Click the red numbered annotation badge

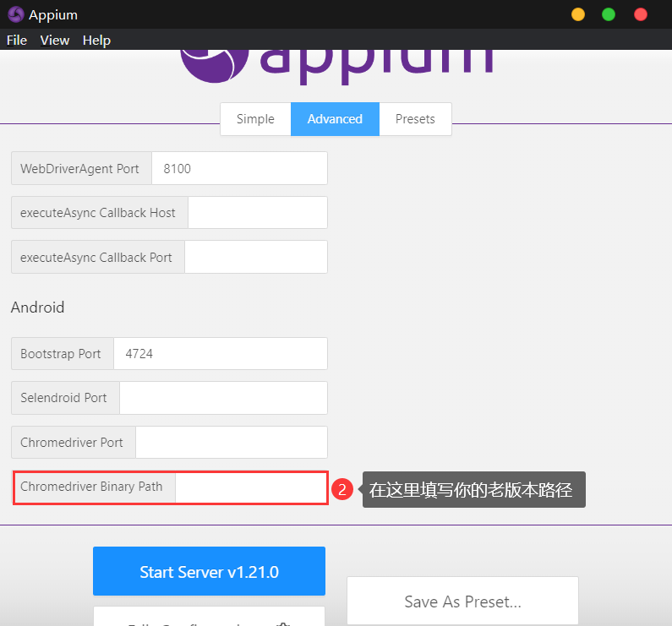click(x=341, y=489)
